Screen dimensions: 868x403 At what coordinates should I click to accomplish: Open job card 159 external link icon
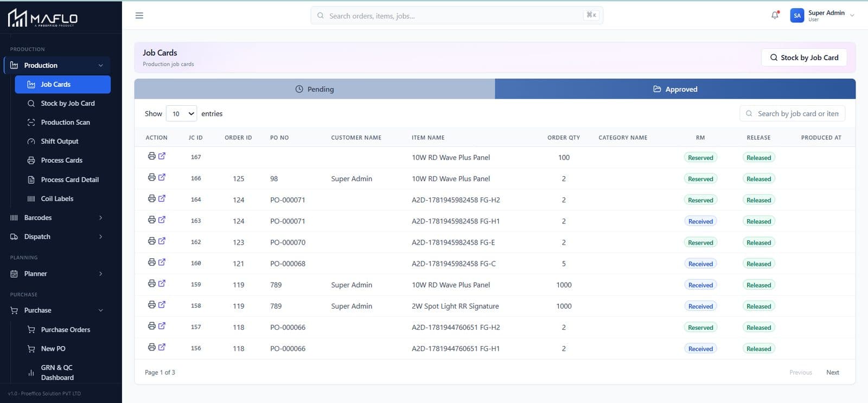click(162, 283)
